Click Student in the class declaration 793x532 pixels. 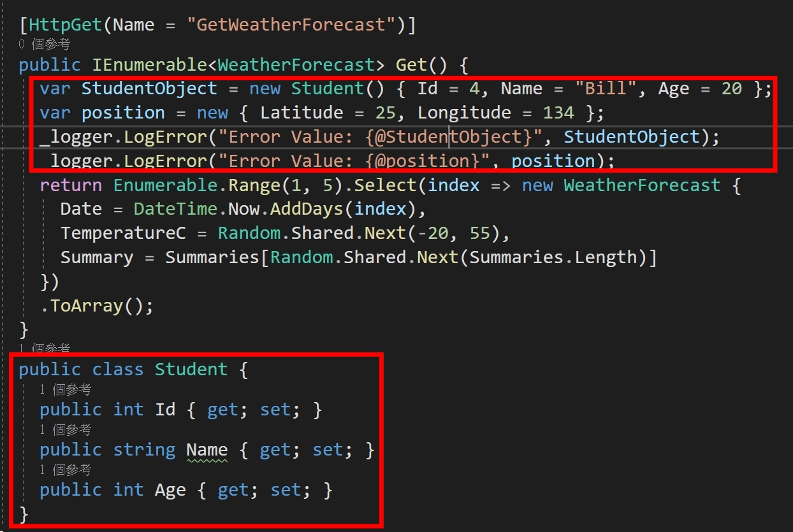191,370
